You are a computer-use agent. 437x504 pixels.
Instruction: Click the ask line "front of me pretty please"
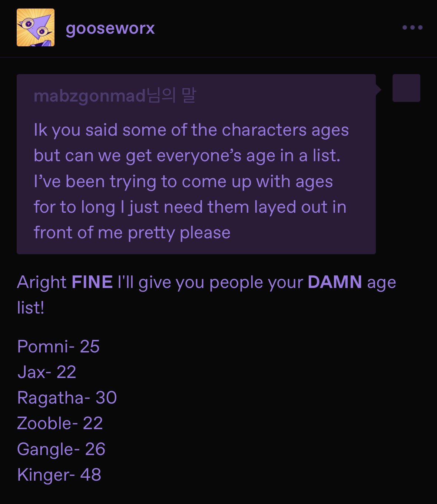[132, 233]
